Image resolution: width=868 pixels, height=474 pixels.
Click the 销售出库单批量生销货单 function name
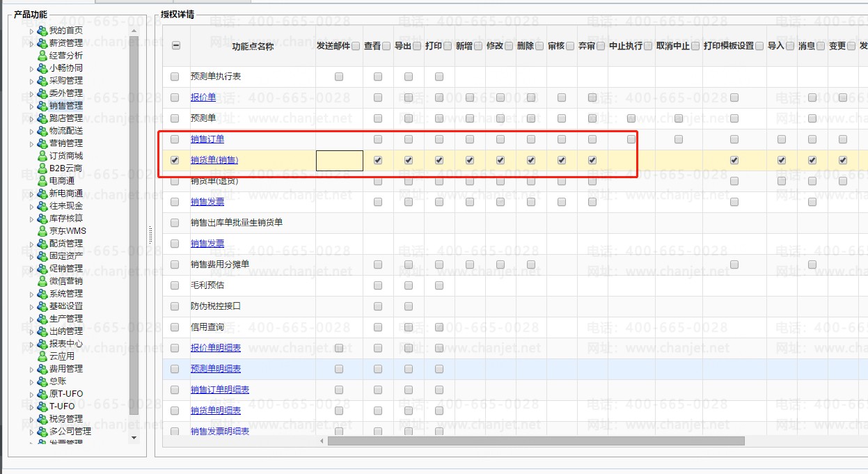237,223
